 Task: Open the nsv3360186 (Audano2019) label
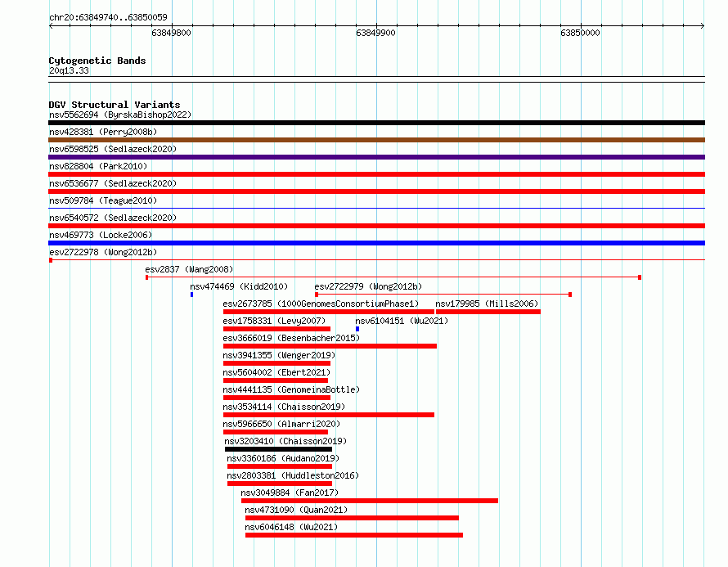pyautogui.click(x=283, y=458)
